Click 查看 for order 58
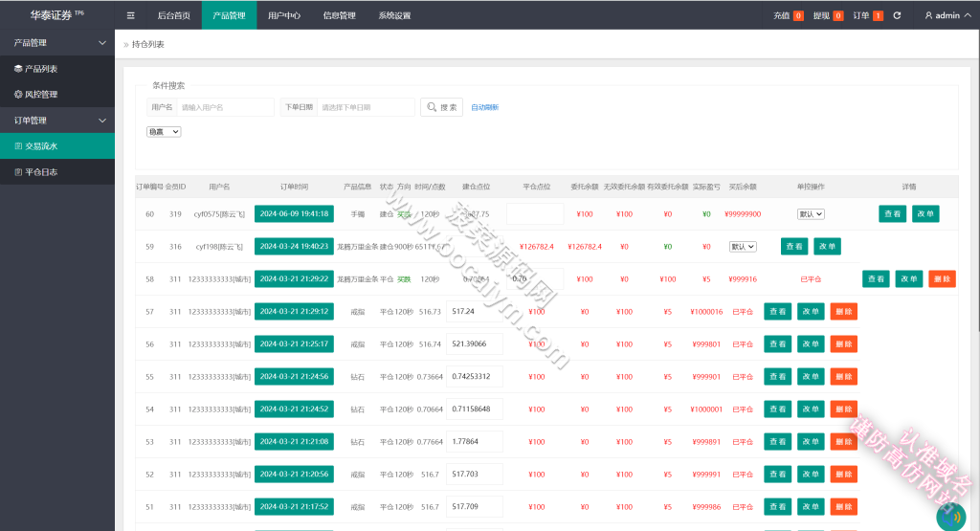Viewport: 980px width, 531px height. click(x=877, y=279)
